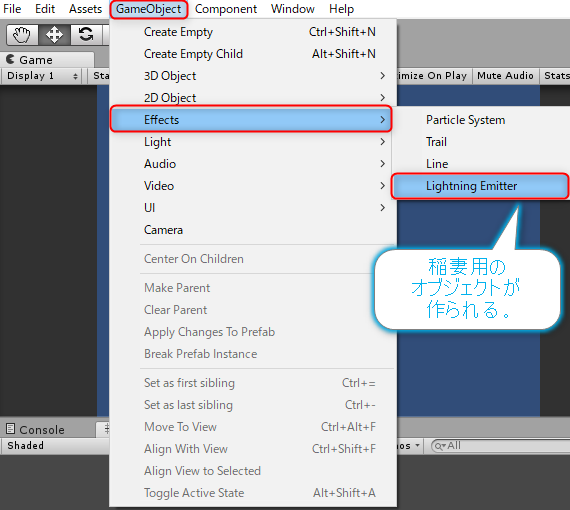Open the GameObject menu

(149, 9)
